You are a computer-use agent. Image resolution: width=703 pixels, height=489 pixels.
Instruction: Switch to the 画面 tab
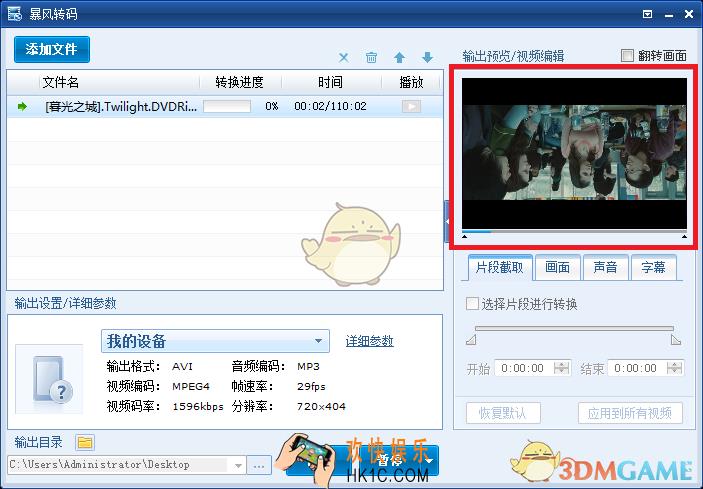[557, 268]
